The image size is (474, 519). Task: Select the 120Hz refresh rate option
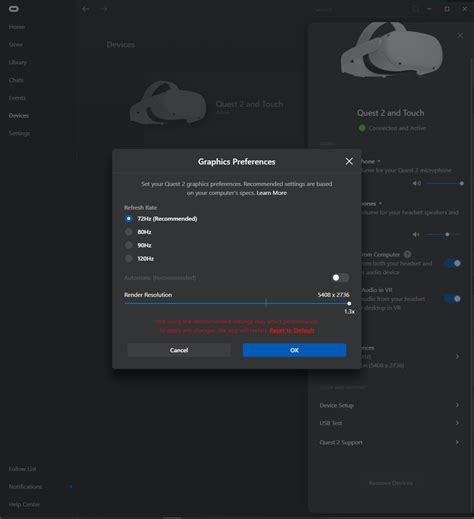click(128, 258)
